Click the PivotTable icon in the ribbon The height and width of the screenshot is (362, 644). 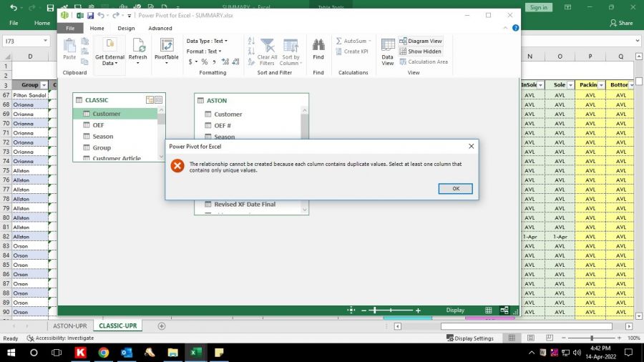pos(166,46)
